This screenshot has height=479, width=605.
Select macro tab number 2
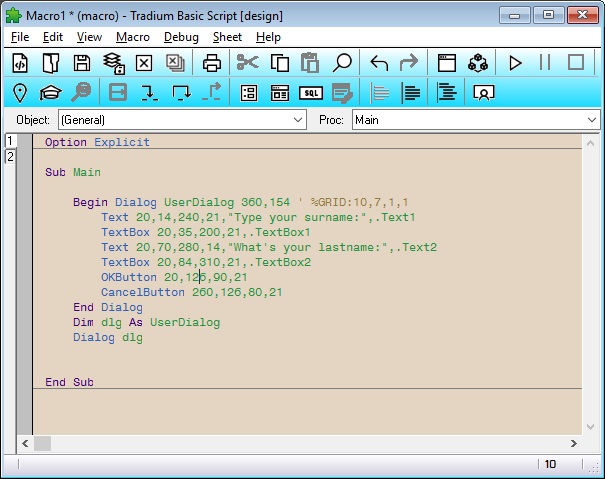tap(10, 157)
